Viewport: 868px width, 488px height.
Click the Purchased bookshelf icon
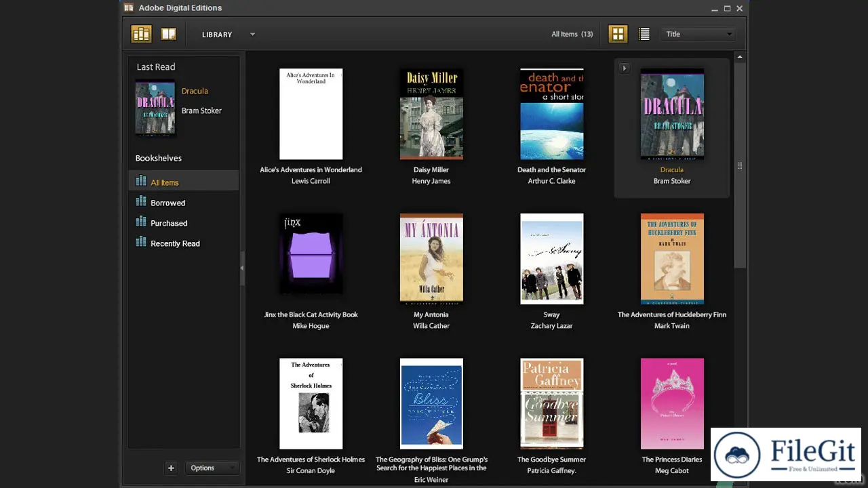tap(141, 222)
